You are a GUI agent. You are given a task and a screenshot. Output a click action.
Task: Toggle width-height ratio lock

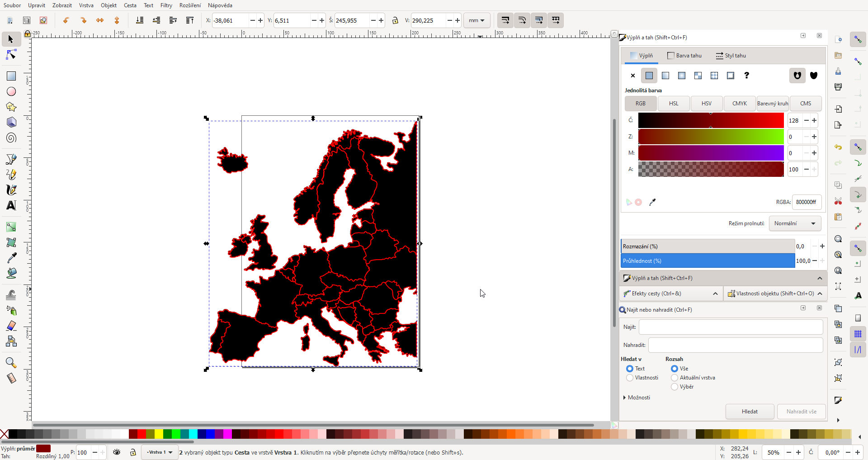tap(395, 20)
